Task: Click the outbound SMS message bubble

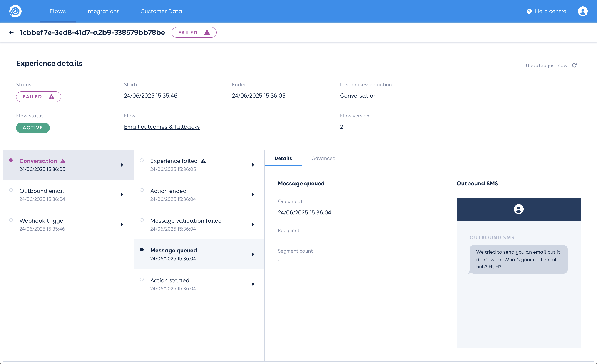Action: pyautogui.click(x=518, y=259)
